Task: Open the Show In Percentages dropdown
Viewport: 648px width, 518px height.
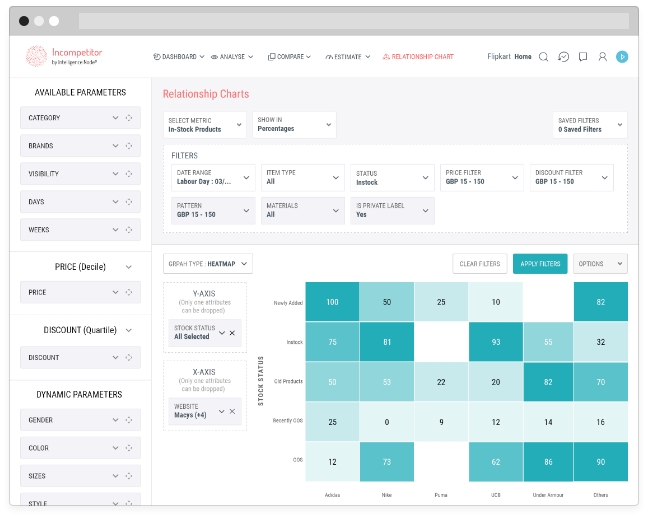Action: point(294,125)
